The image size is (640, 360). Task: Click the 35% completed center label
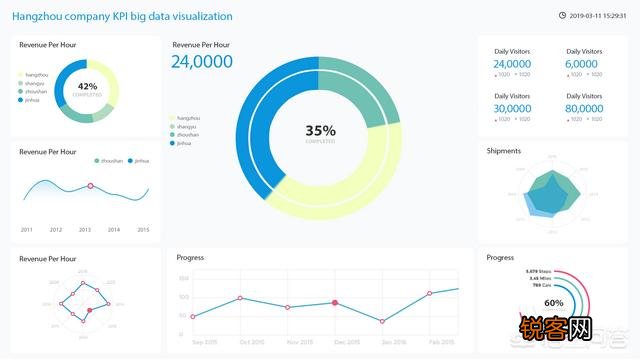(x=320, y=133)
